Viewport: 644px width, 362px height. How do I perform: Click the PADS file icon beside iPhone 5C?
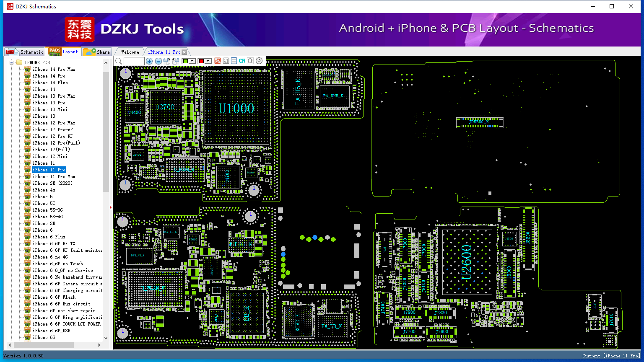[x=27, y=203]
